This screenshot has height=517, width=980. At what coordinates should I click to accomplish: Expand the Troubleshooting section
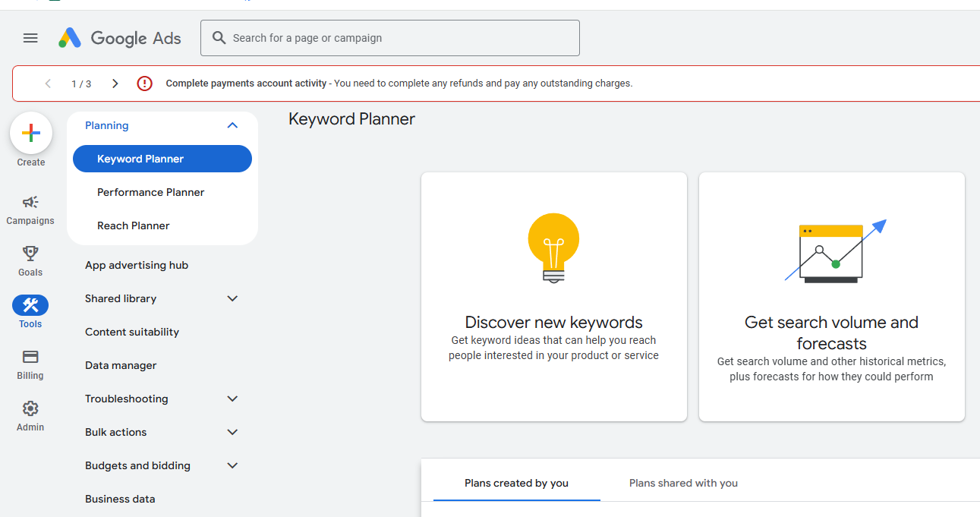click(x=232, y=399)
